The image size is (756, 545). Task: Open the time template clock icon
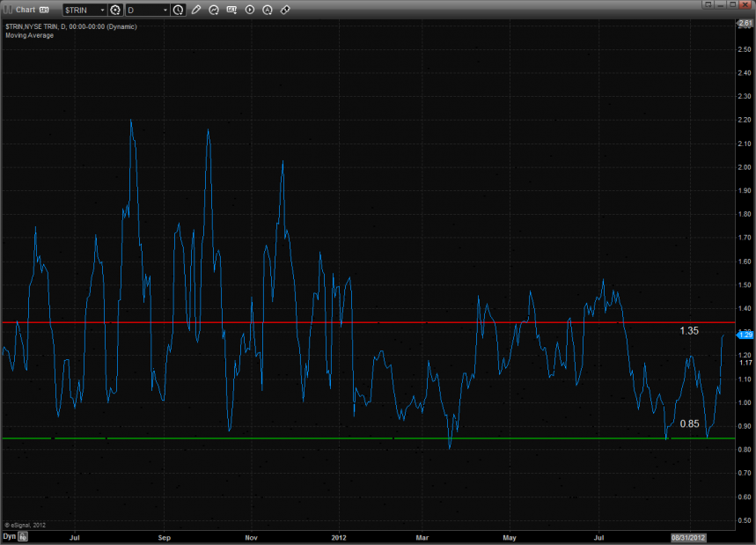click(x=179, y=10)
